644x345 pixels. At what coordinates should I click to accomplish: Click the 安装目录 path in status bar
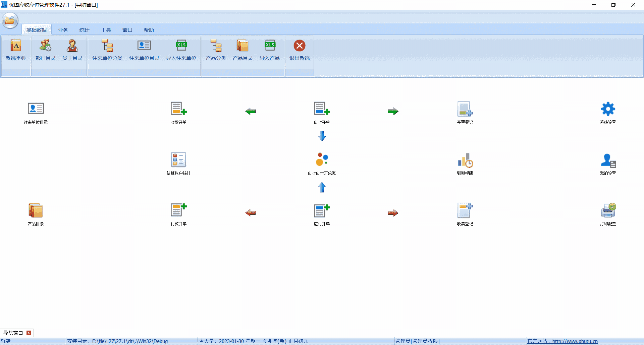point(117,341)
